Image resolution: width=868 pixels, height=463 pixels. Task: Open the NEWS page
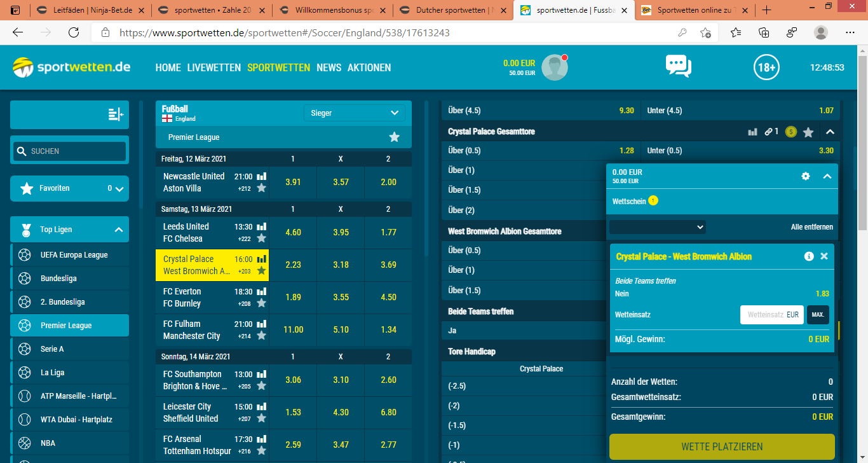(329, 67)
